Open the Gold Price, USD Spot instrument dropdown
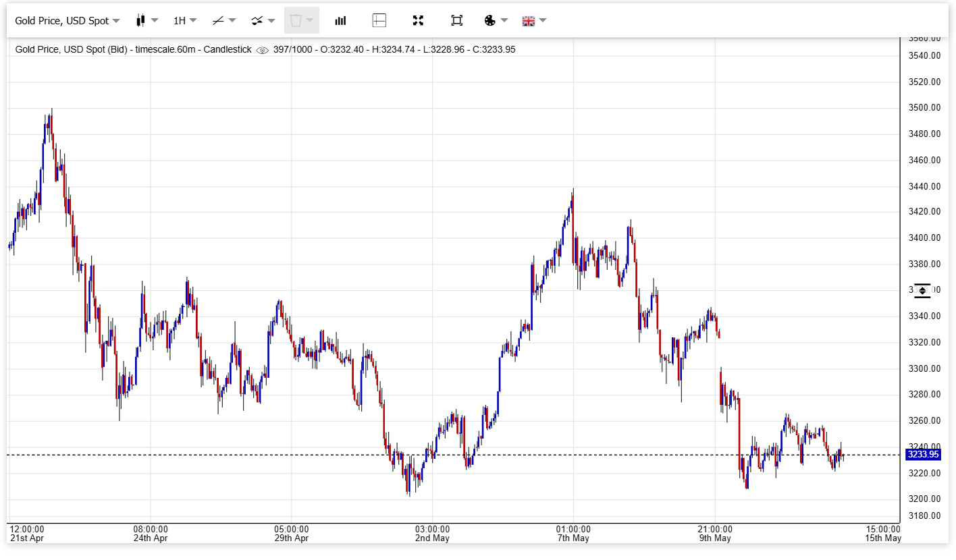Screen dimensions: 956x560 67,20
